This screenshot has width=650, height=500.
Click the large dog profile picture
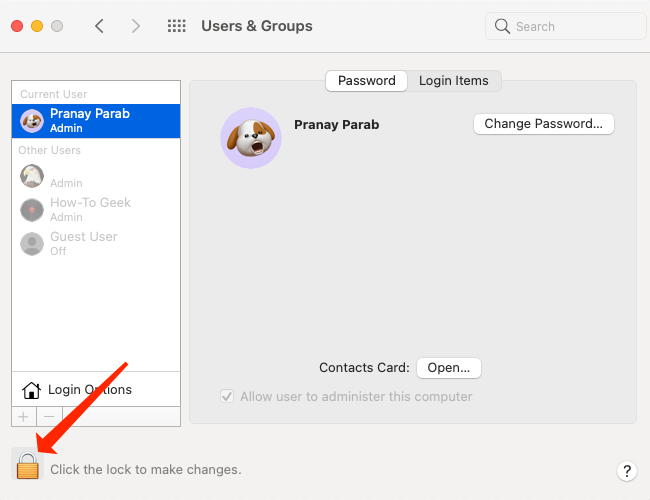click(251, 138)
